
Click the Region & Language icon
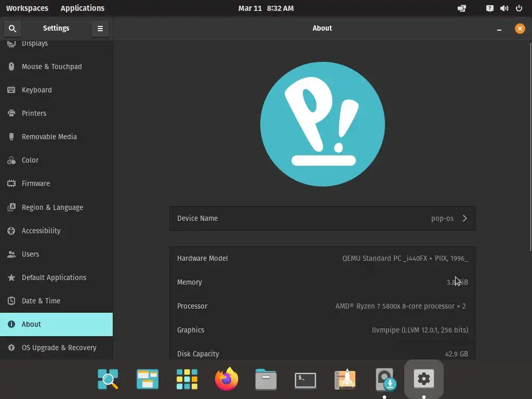coord(11,207)
